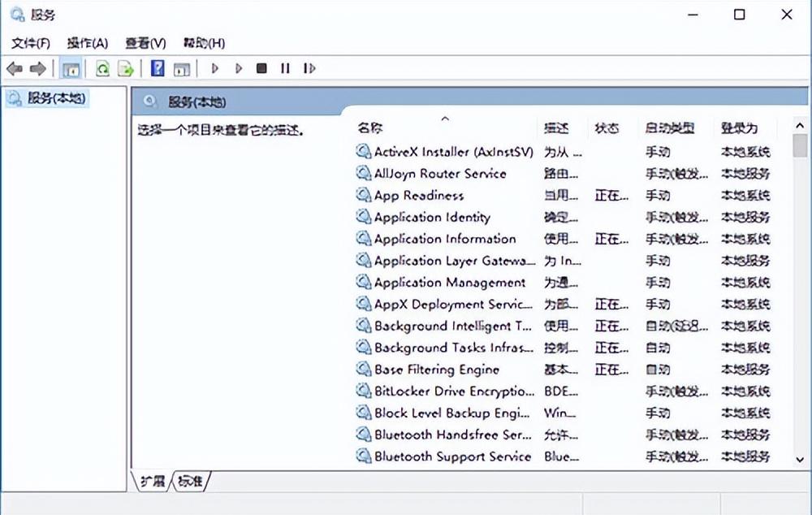Click the action pane show/hide icon
Viewport: 812px width, 515px height.
click(182, 69)
